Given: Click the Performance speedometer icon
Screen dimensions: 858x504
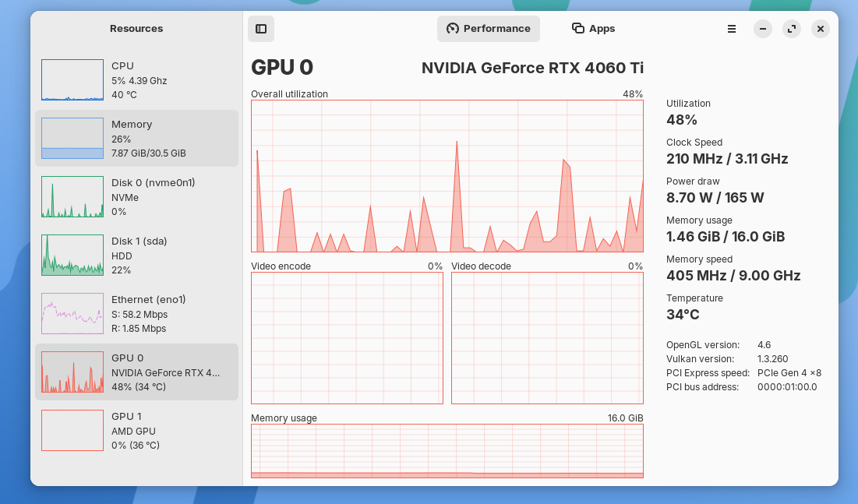Looking at the screenshot, I should (453, 29).
